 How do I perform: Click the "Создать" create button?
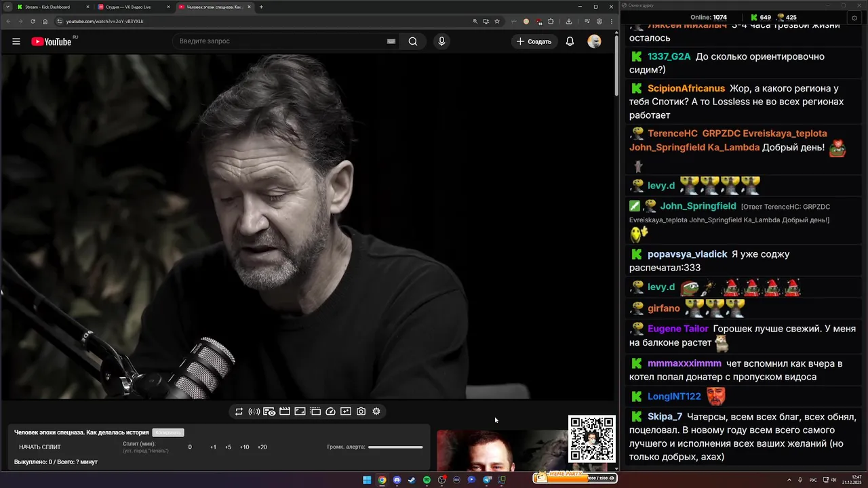[x=534, y=41]
